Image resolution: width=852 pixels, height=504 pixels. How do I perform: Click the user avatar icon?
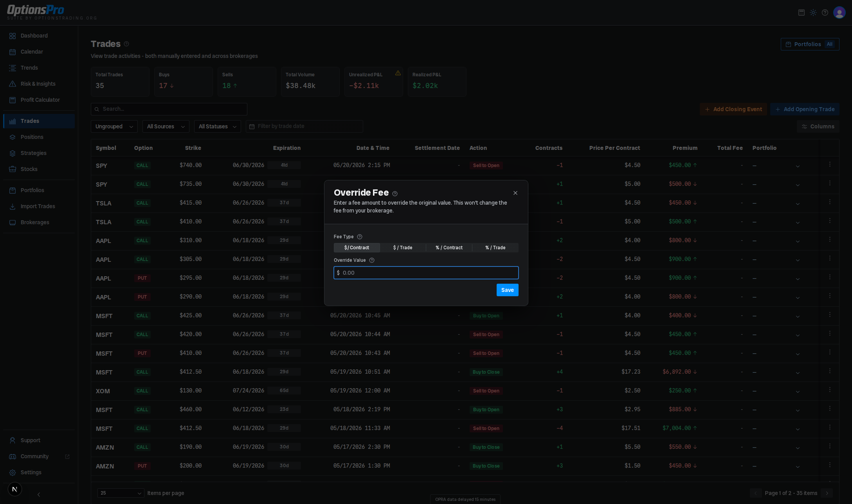[x=839, y=13]
